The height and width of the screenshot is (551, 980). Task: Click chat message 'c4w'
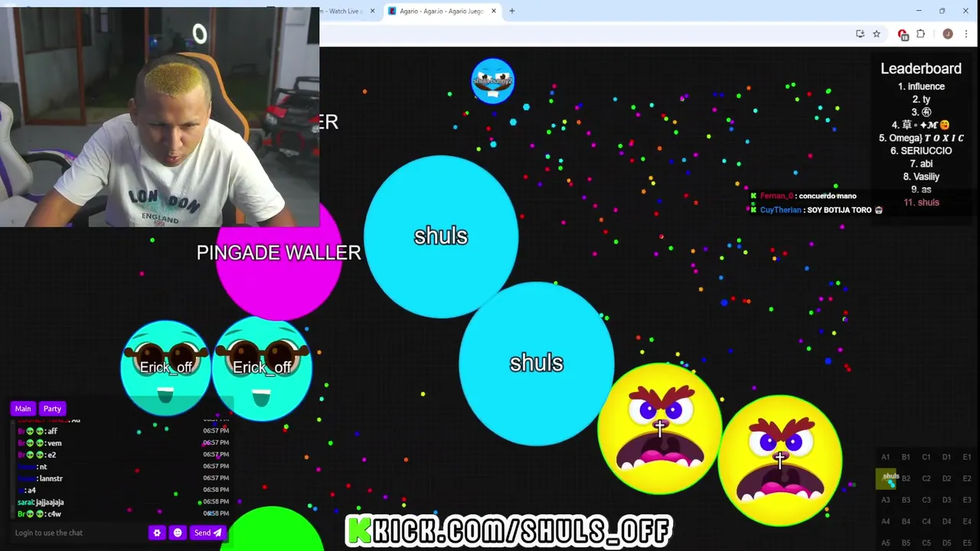54,514
